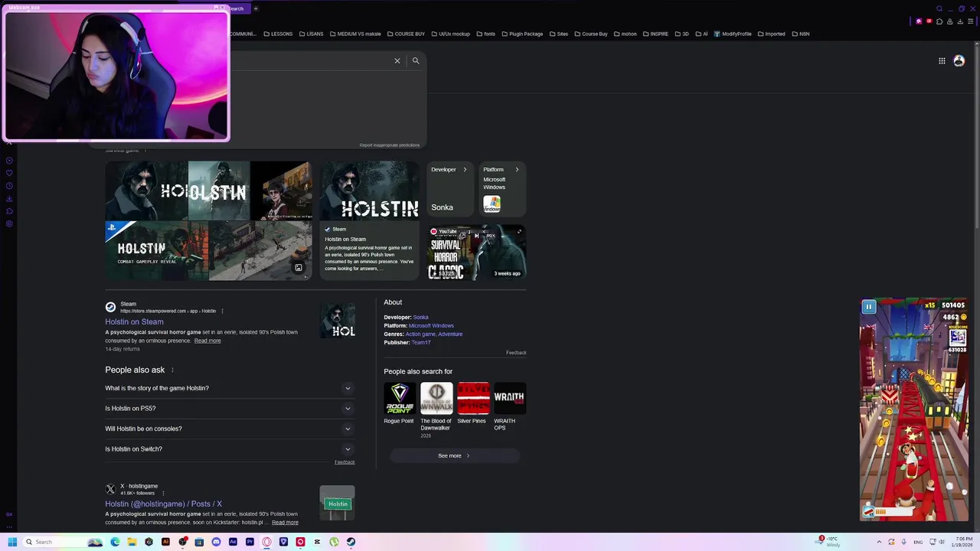Click the magnifier search icon in search box
This screenshot has width=980, height=551.
pyautogui.click(x=416, y=60)
